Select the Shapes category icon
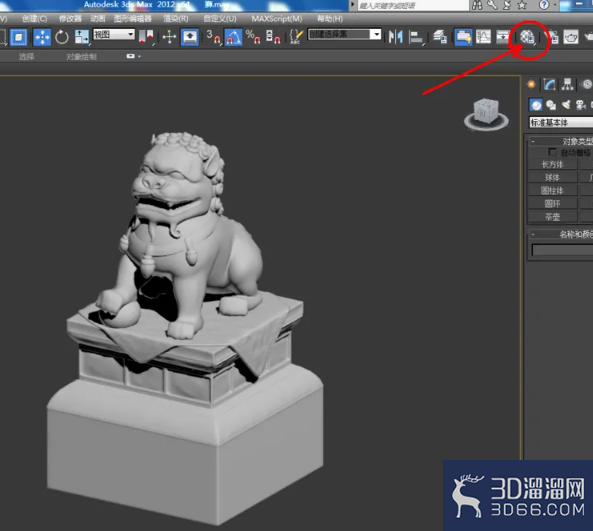Screen dimensions: 593x531 pyautogui.click(x=551, y=105)
